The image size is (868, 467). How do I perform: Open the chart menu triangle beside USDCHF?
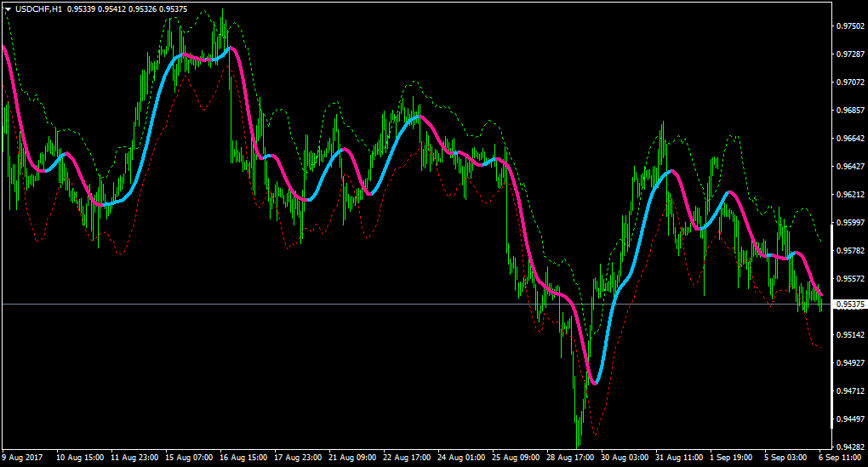(x=8, y=9)
